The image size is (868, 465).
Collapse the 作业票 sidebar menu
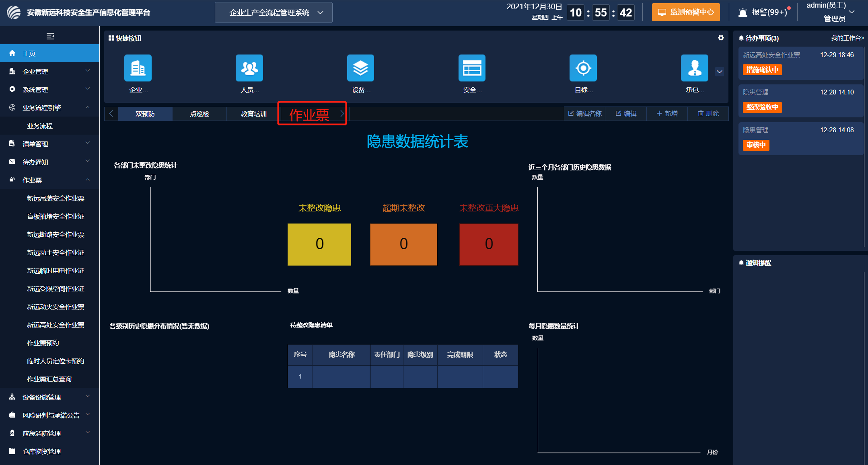87,180
